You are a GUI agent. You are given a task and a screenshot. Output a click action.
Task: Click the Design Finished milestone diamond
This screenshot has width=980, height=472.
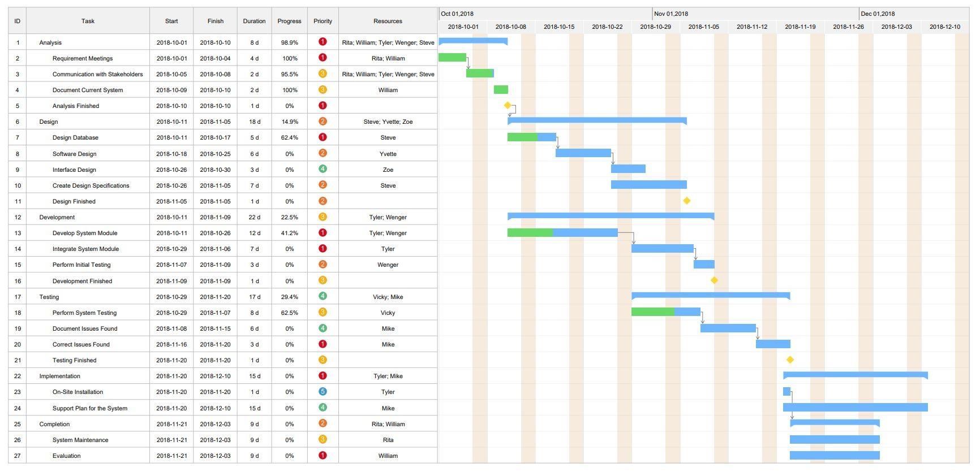coord(687,201)
